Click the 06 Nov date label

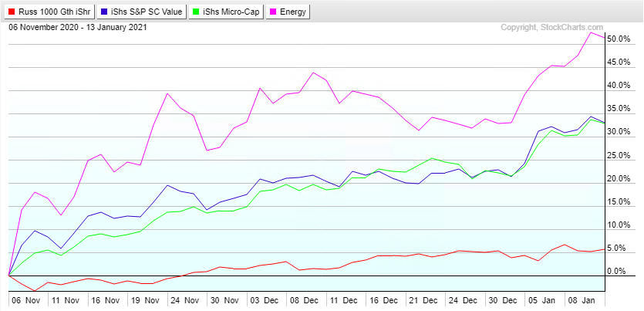pos(28,300)
